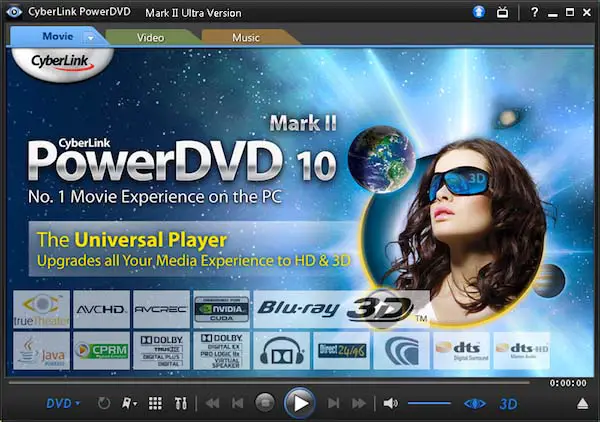
Task: Open the bookmark dropdown button
Action: (x=129, y=403)
